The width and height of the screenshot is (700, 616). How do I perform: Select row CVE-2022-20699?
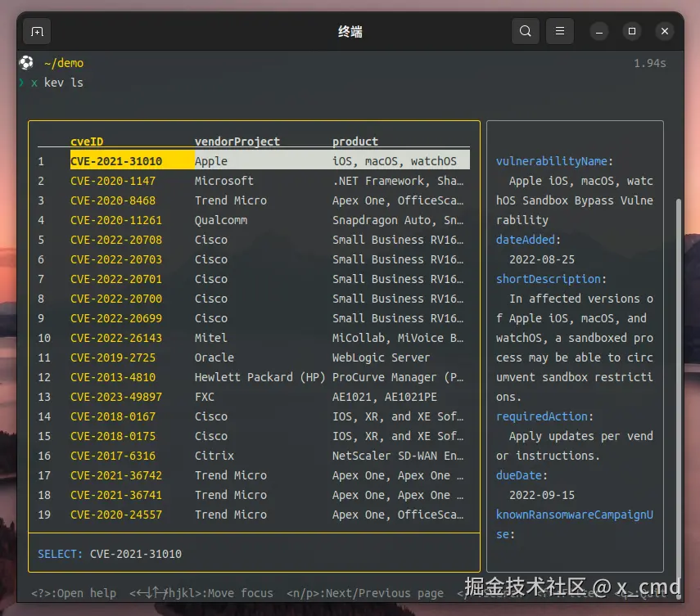(254, 318)
